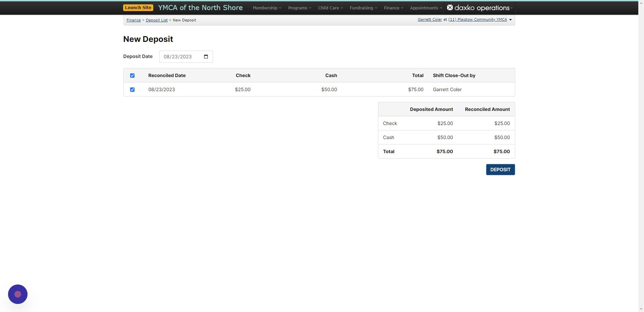Click the page vertical scrollbar
644x312 pixels.
pos(641,156)
